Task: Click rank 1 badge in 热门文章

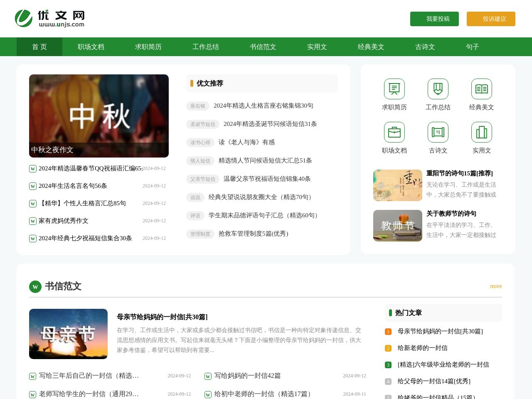Action: coord(388,332)
